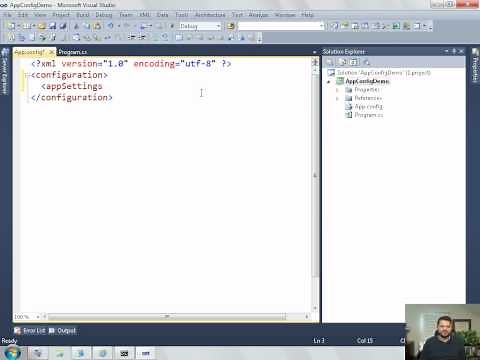Close the App.config tab
Image resolution: width=480 pixels, height=360 pixels.
click(x=51, y=52)
